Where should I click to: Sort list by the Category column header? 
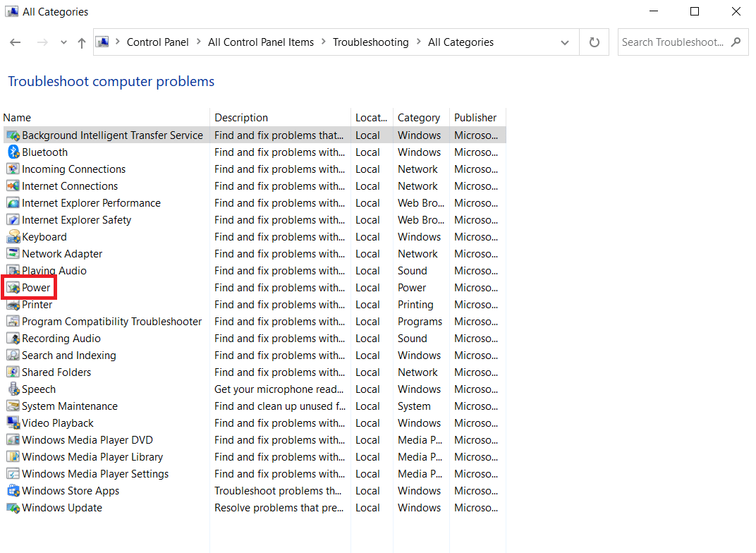click(x=418, y=118)
